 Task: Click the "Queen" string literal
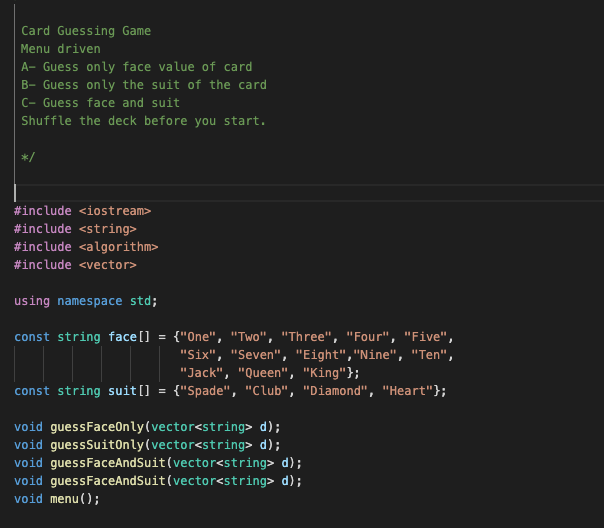click(x=263, y=373)
